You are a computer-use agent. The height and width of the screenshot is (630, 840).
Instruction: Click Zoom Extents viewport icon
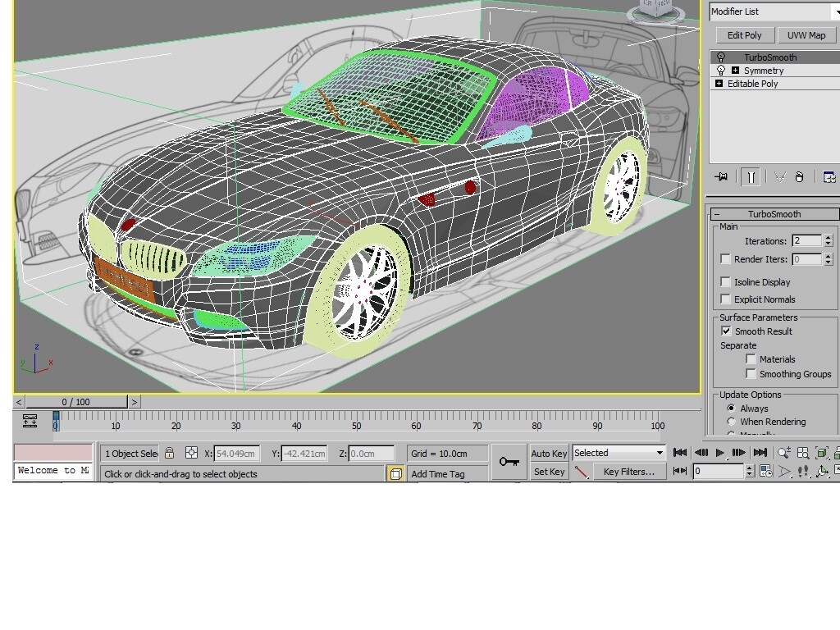pos(821,453)
